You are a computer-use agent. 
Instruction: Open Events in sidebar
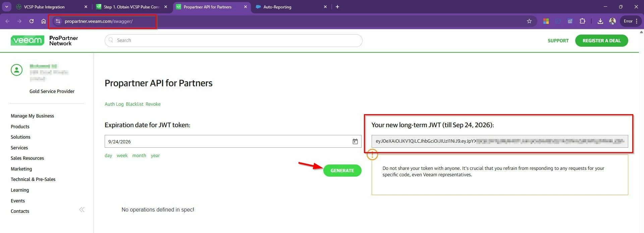click(x=18, y=201)
